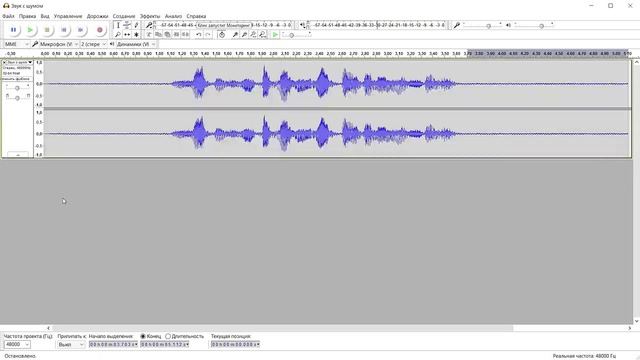Open the Микрофон recording device dropdown
640x360 pixels.
(59, 44)
